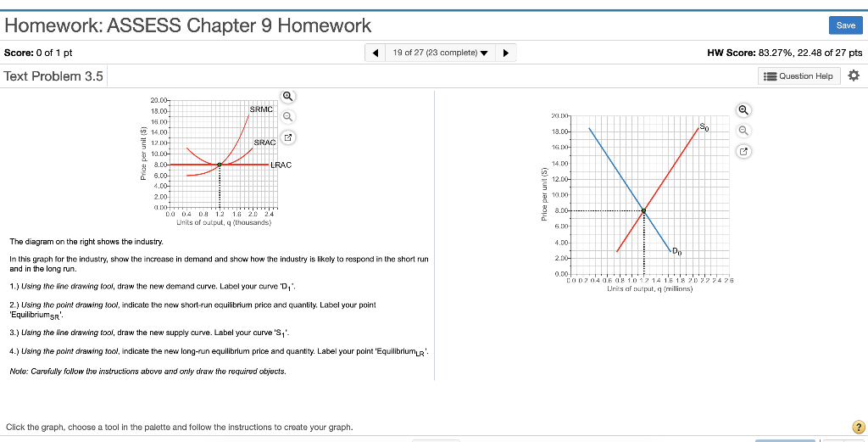The image size is (868, 442).
Task: Click the 'HW Score: 83.27%' text
Action: (784, 53)
